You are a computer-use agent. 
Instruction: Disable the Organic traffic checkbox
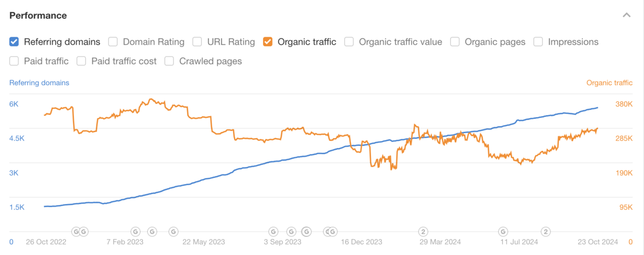tap(268, 41)
